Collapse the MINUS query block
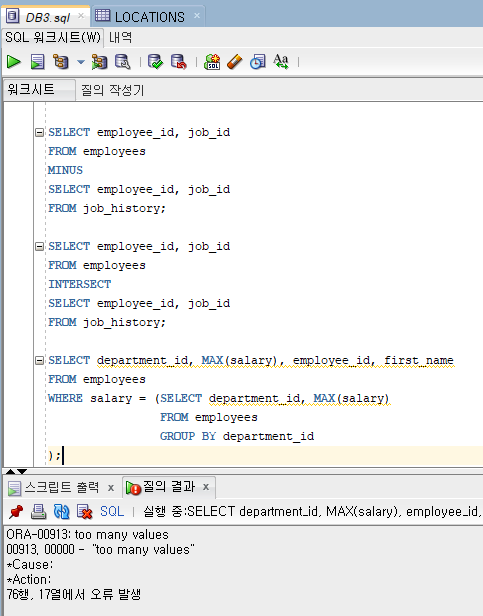 pyautogui.click(x=39, y=132)
